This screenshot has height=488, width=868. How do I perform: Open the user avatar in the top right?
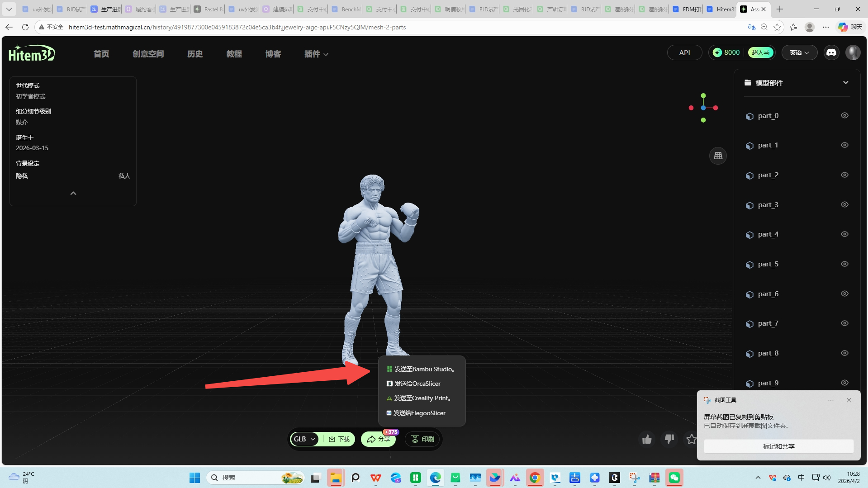tap(853, 52)
